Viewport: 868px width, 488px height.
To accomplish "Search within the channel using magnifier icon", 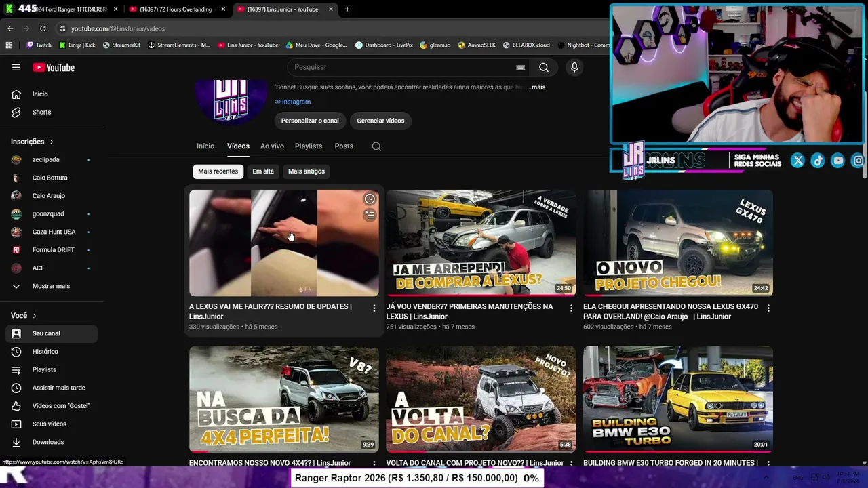I will [376, 146].
